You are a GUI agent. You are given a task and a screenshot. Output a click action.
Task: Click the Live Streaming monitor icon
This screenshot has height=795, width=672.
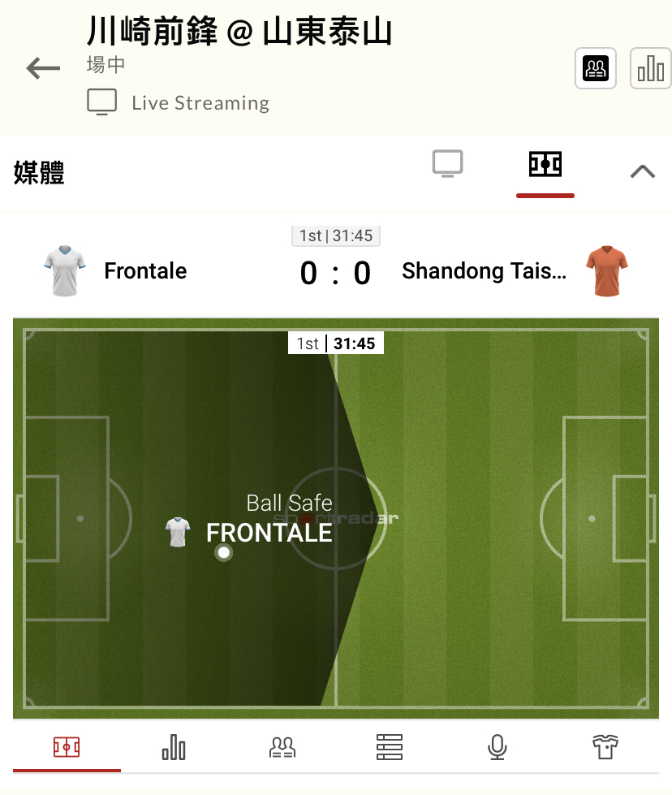(x=102, y=102)
